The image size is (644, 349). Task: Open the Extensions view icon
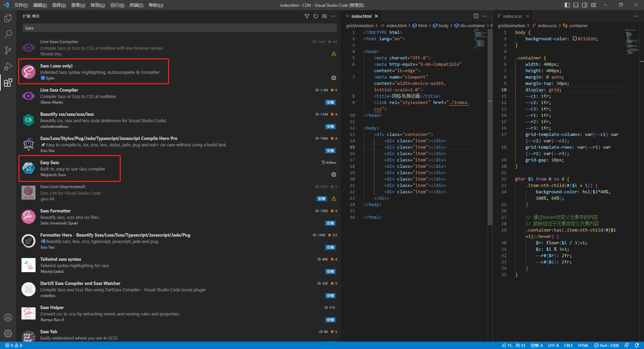click(x=8, y=83)
